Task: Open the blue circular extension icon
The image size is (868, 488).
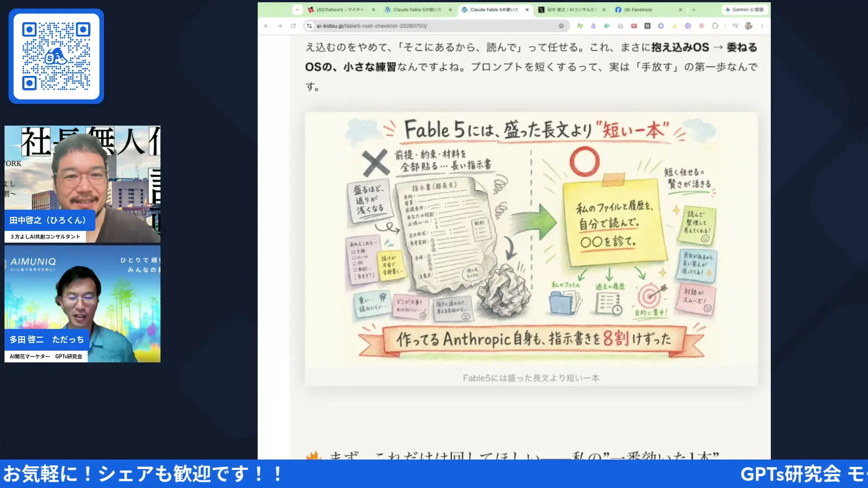Action: coord(661,26)
